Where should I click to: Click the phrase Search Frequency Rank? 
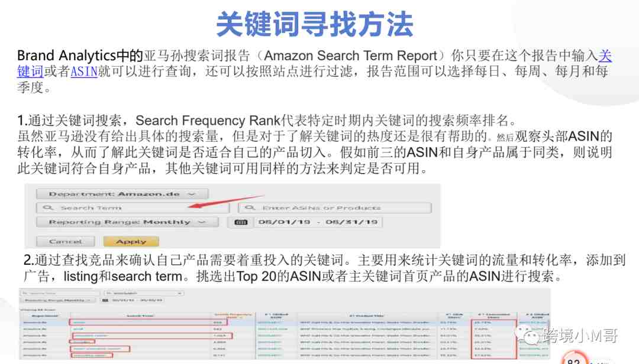(208, 121)
